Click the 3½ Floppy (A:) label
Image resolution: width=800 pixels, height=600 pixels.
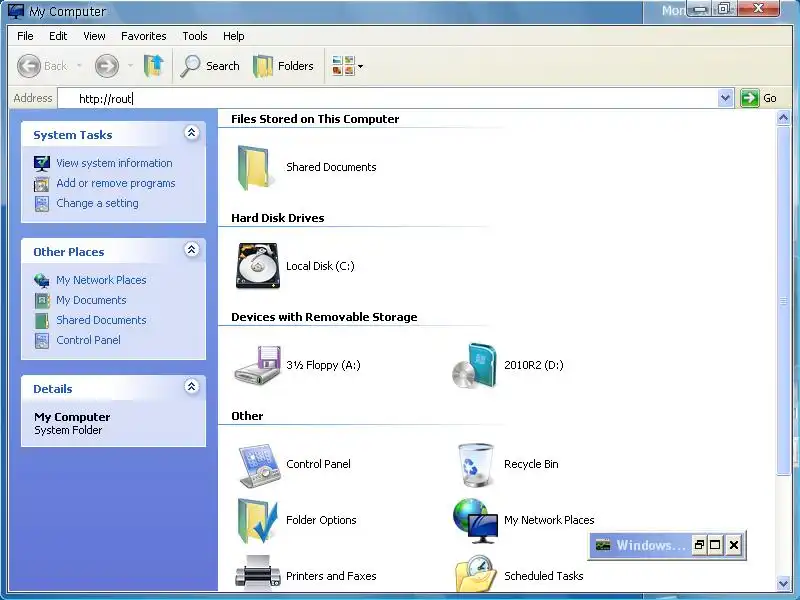323,365
